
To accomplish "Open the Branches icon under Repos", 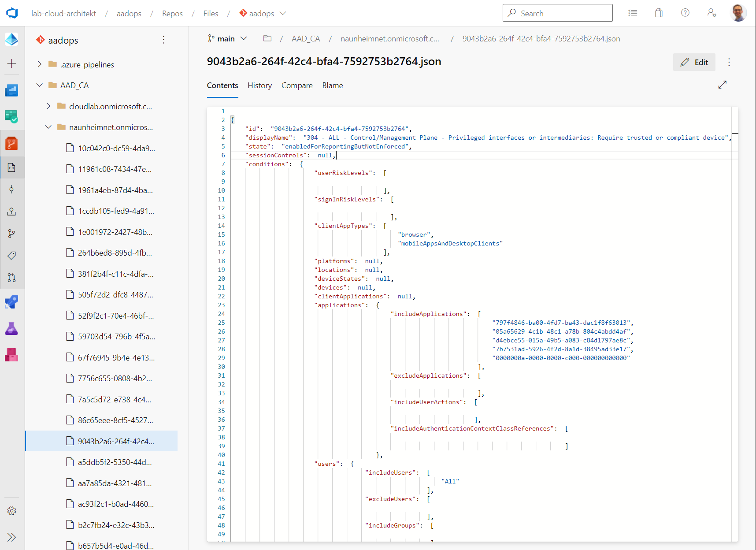I will coord(12,234).
